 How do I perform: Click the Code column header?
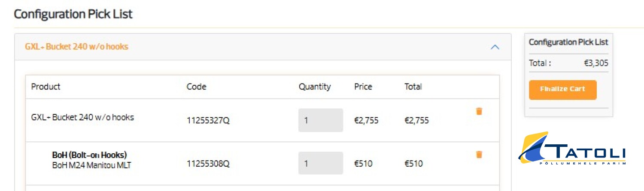tap(196, 87)
